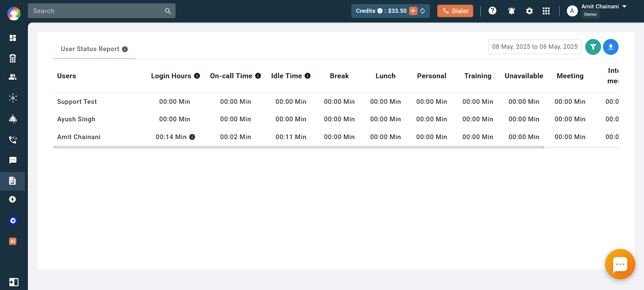
Task: Open the Dialer button
Action: (455, 11)
